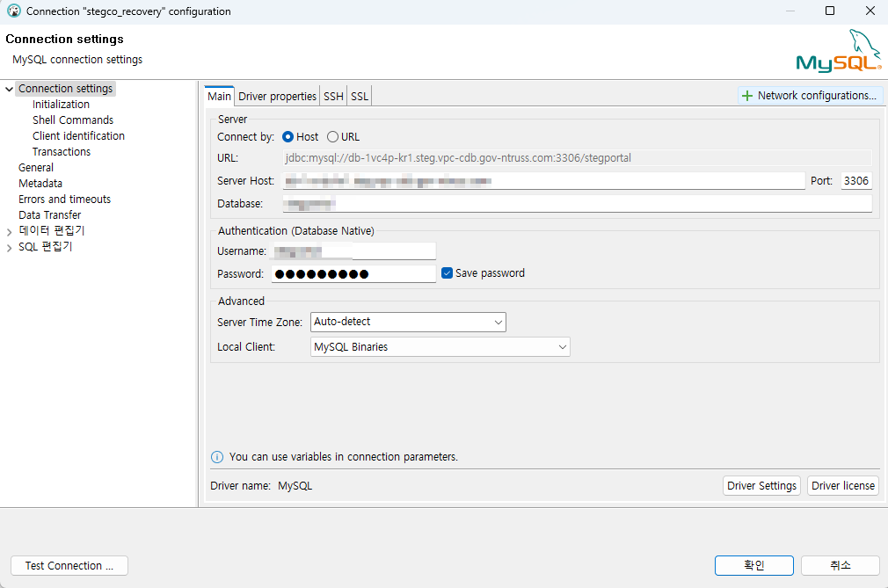Screen dimensions: 888x588
Task: Click into the Password field
Action: (x=353, y=274)
